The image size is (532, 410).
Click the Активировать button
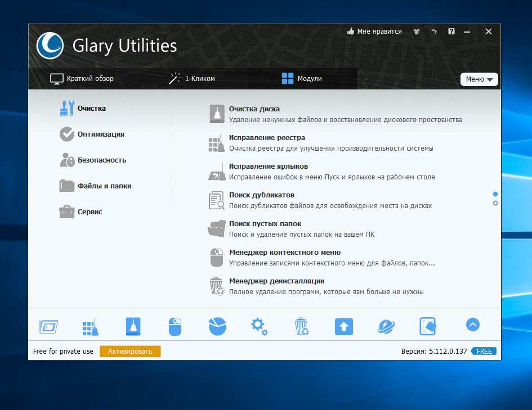[130, 351]
